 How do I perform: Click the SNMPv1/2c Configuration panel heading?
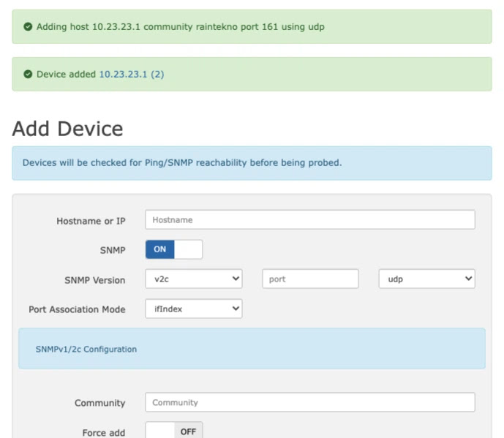[86, 350]
